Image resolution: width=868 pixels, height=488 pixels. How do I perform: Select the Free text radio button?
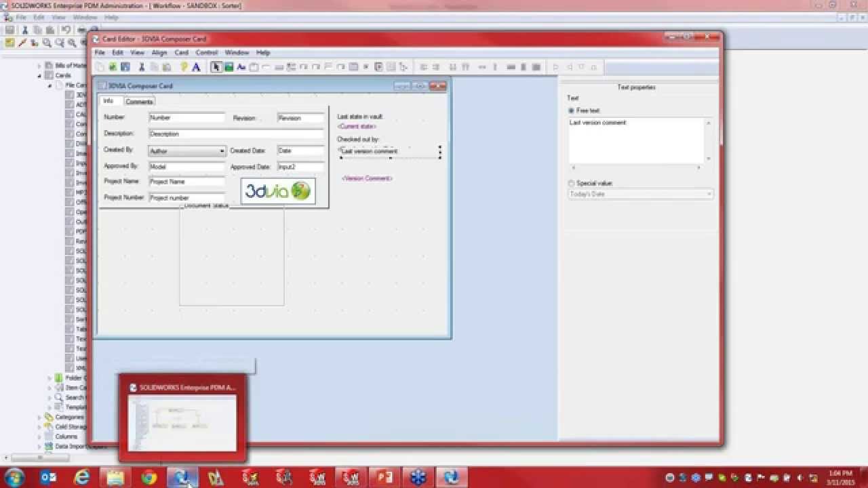tap(571, 110)
